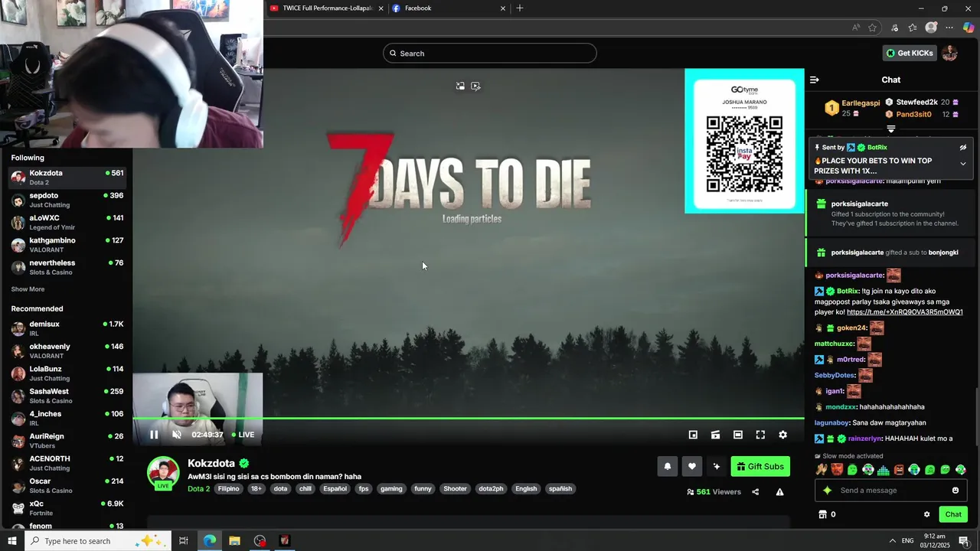The width and height of the screenshot is (980, 551).
Task: Collapse the chat panel
Action: point(815,80)
